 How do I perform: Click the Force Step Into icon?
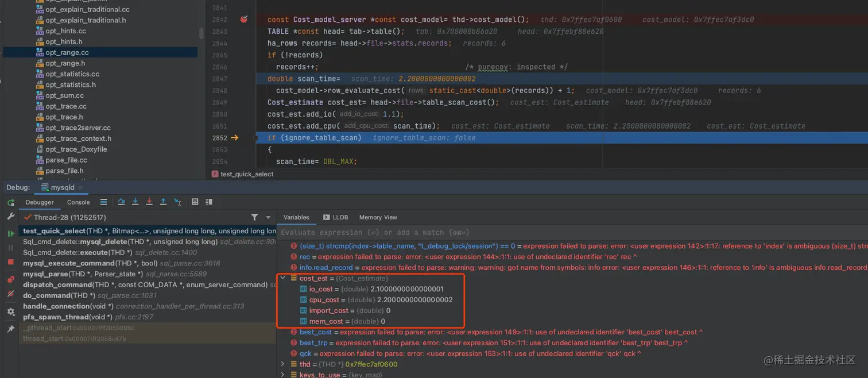(149, 202)
